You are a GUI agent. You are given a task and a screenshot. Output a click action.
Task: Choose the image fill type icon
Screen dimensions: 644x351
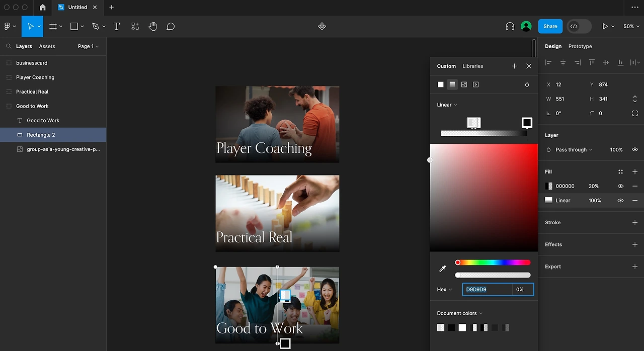(464, 84)
